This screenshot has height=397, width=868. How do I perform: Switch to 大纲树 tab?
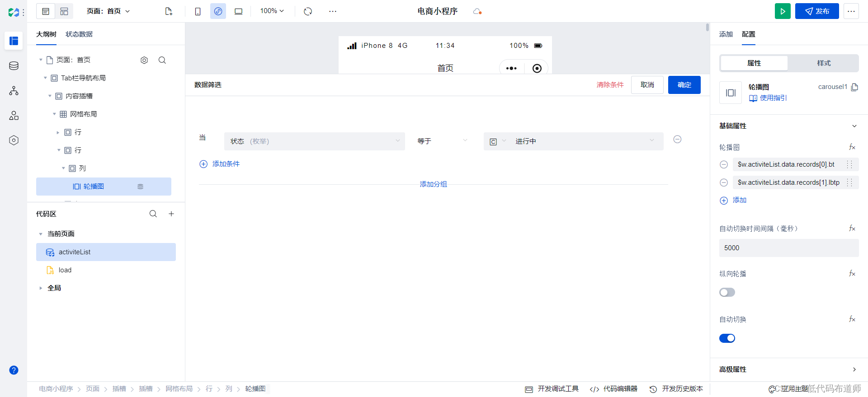pyautogui.click(x=46, y=34)
